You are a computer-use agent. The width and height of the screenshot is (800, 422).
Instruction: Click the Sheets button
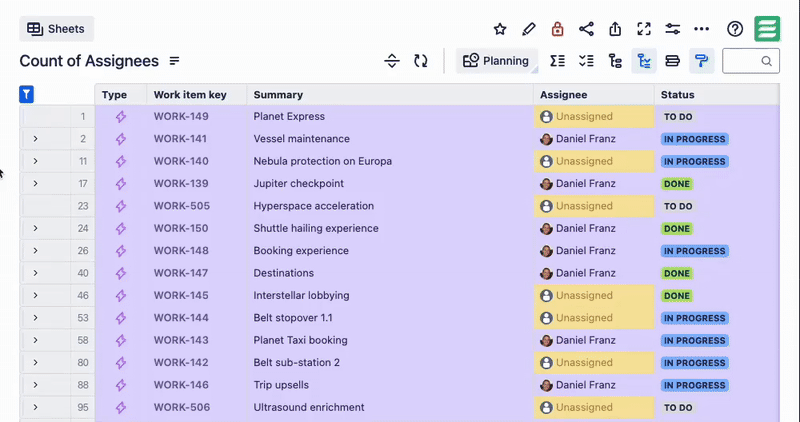pyautogui.click(x=56, y=29)
